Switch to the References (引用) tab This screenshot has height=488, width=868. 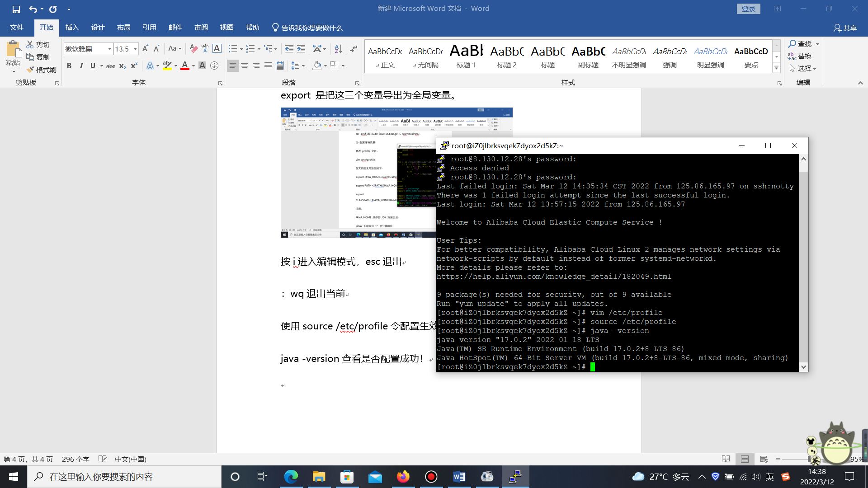click(x=149, y=28)
